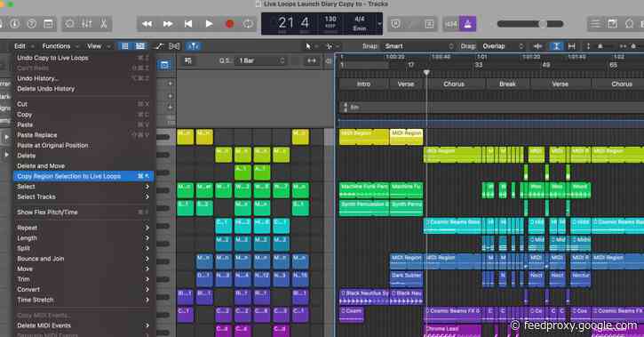Screen dimensions: 644x337
Task: Choose Show Flex Pitch/Time
Action: click(83, 213)
